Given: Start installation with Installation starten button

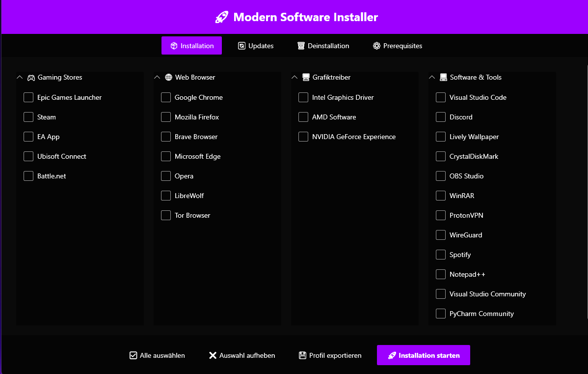Looking at the screenshot, I should tap(424, 355).
